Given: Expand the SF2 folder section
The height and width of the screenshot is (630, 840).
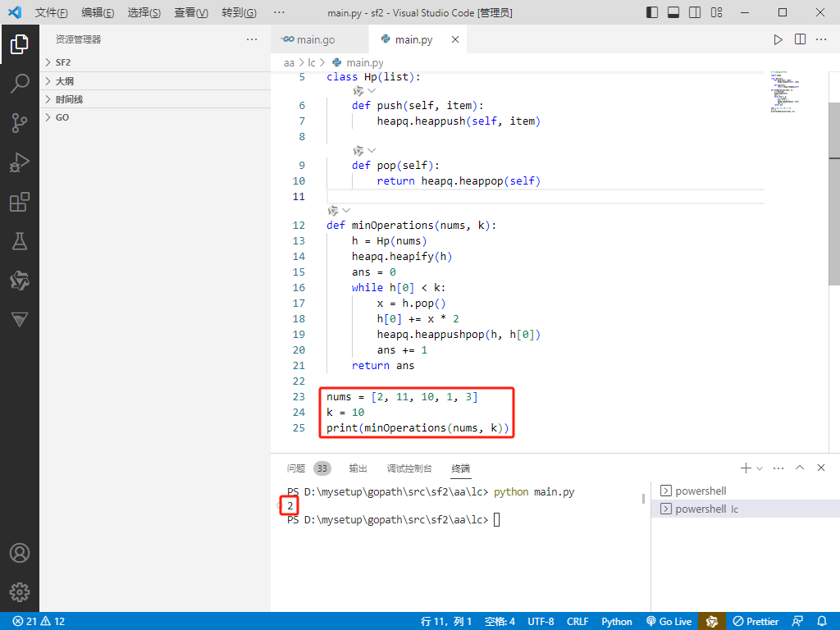Looking at the screenshot, I should click(155, 62).
